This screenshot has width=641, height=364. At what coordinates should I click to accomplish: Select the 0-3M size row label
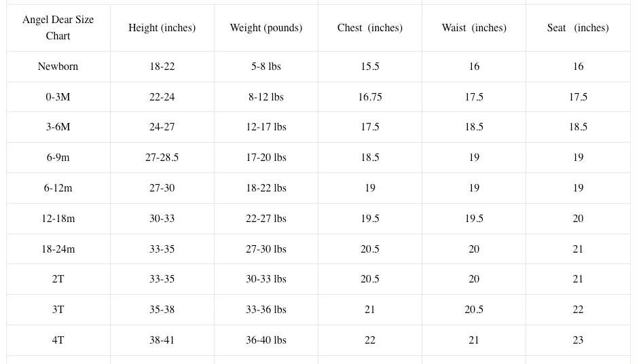pos(58,97)
